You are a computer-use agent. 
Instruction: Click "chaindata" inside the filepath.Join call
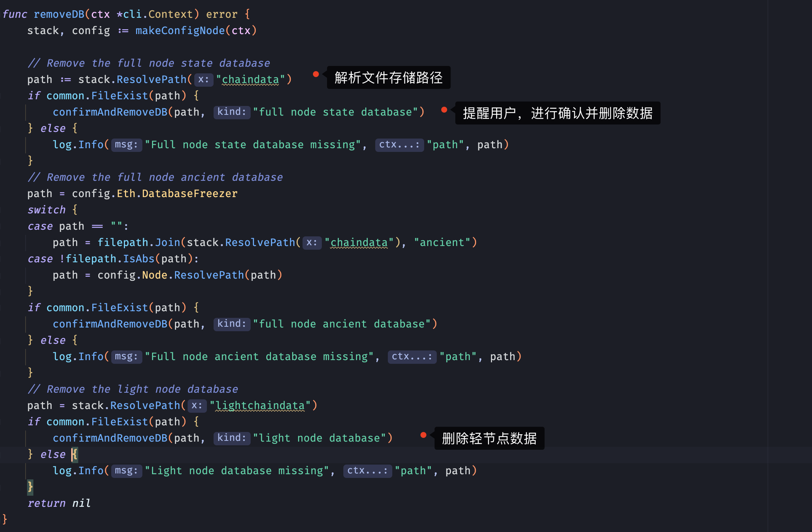pyautogui.click(x=359, y=243)
